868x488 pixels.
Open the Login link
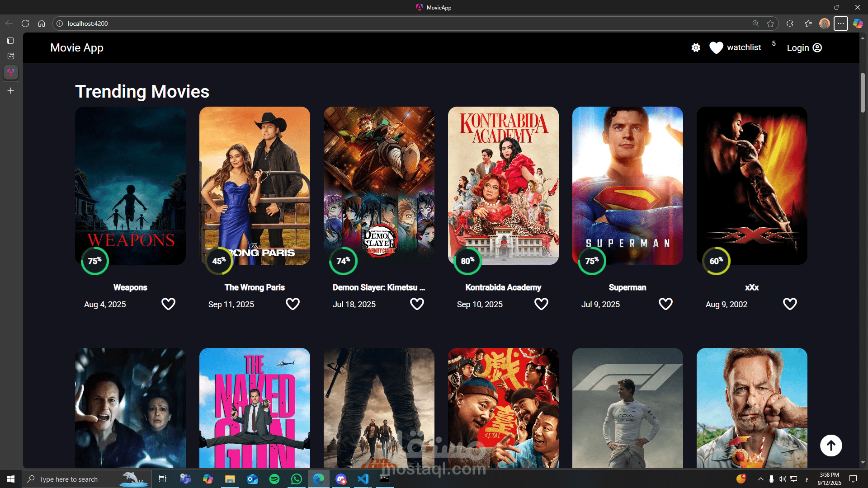[798, 48]
